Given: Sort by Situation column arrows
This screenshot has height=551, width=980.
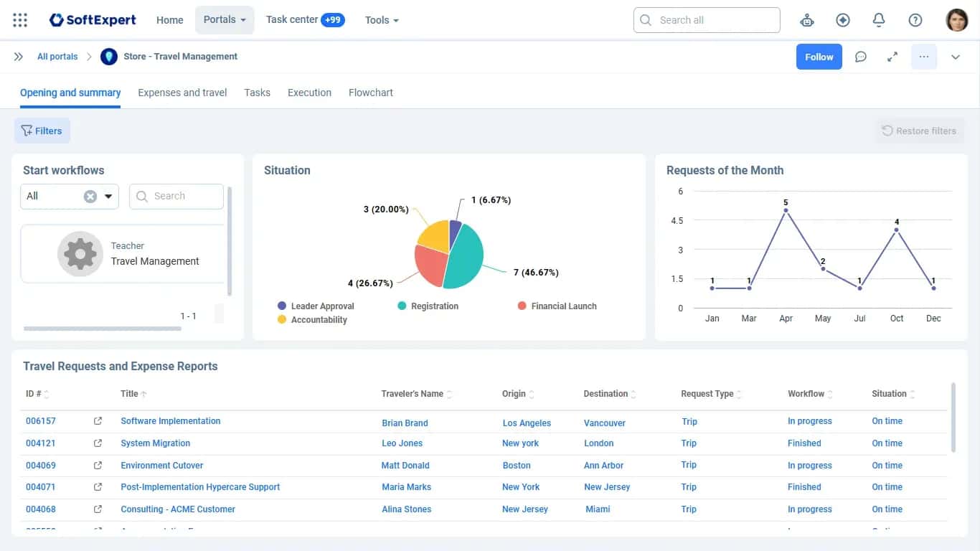Looking at the screenshot, I should click(913, 394).
